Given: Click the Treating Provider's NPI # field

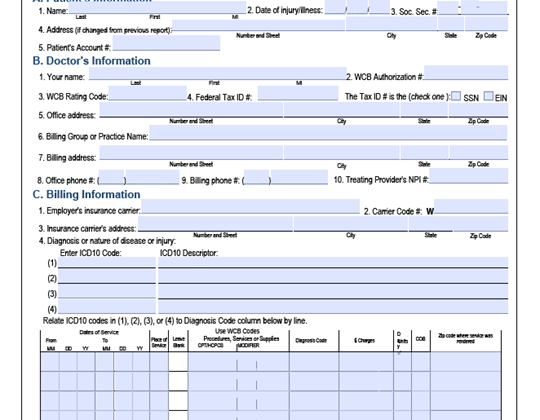Looking at the screenshot, I should pos(468,176).
